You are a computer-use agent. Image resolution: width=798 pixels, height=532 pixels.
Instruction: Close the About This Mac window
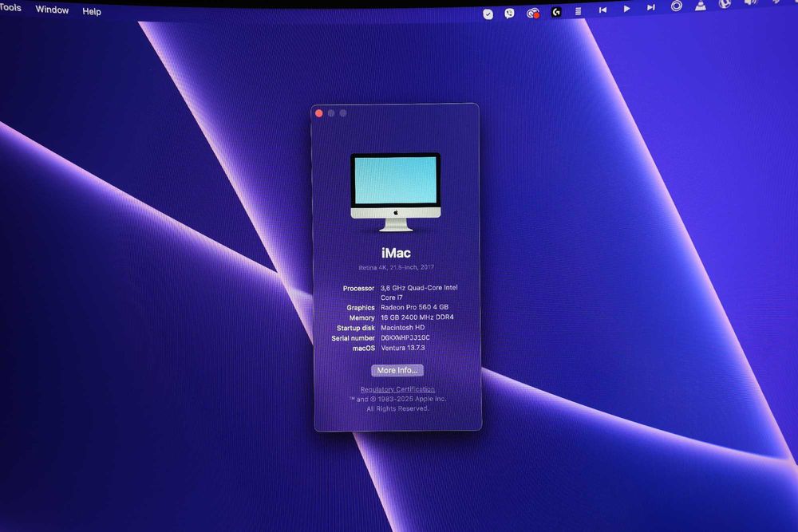tap(319, 113)
